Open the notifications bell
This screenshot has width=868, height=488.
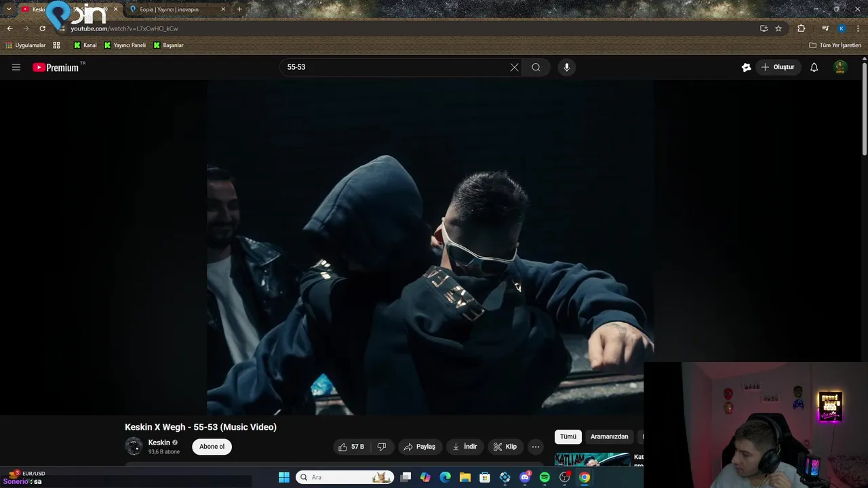pos(814,67)
